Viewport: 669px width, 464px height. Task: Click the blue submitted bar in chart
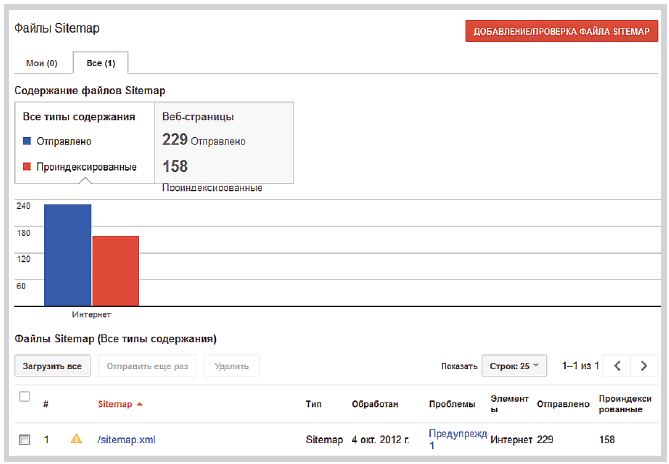click(67, 255)
